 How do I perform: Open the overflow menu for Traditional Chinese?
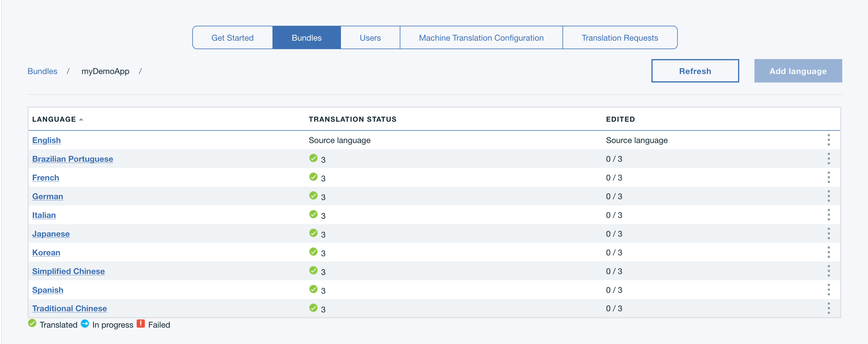click(828, 308)
